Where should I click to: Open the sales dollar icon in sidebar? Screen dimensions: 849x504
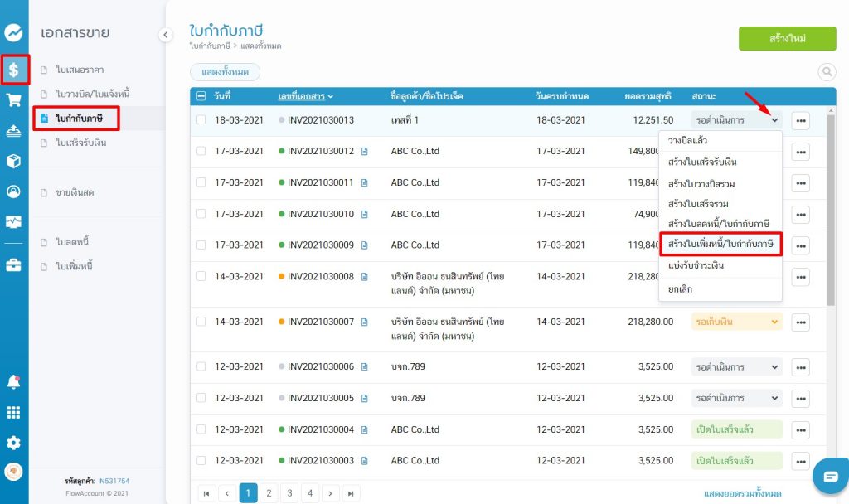point(14,70)
